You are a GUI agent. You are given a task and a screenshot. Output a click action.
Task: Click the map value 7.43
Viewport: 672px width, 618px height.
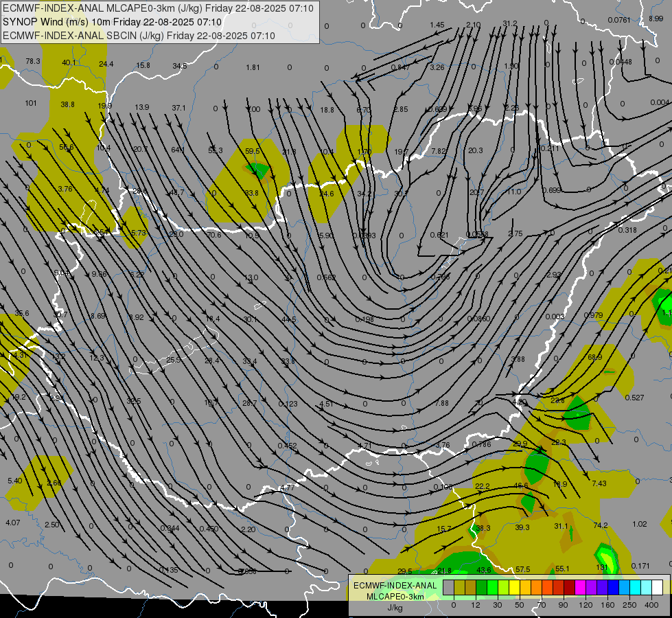(x=599, y=483)
